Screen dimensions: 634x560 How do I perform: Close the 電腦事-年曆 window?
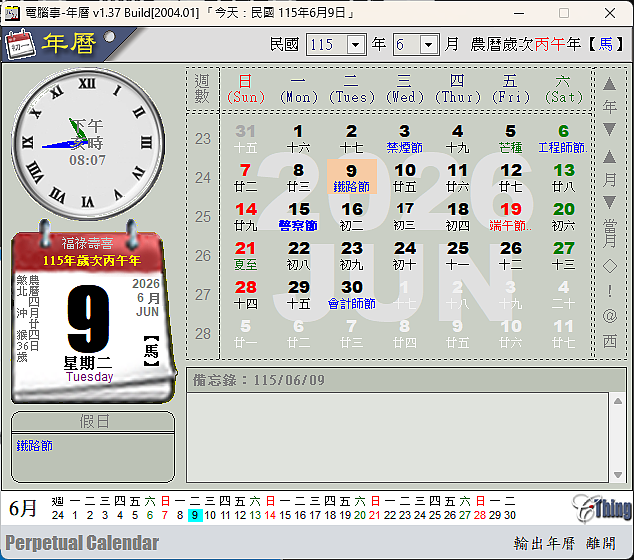[610, 13]
